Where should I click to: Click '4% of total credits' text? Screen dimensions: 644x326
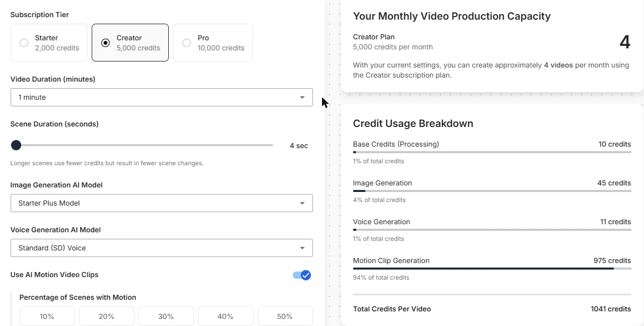click(379, 200)
